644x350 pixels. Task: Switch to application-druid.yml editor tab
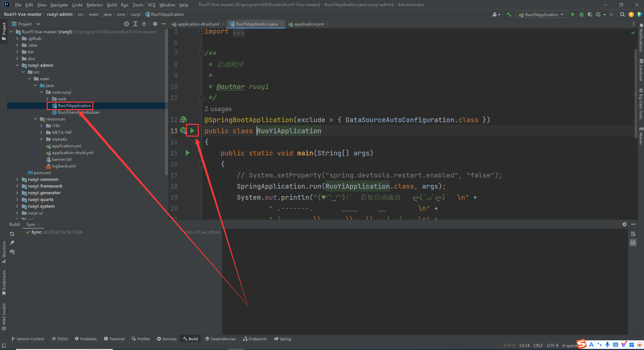coord(198,24)
